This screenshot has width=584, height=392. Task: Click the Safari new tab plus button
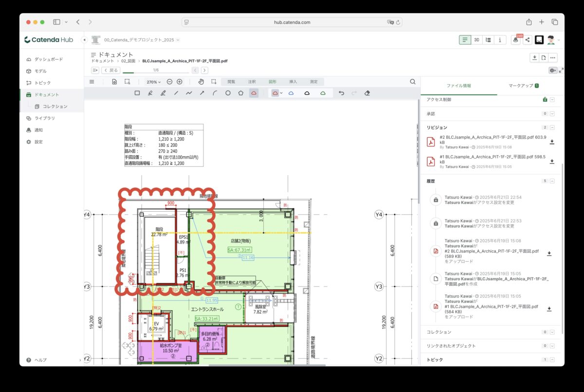[x=542, y=22]
